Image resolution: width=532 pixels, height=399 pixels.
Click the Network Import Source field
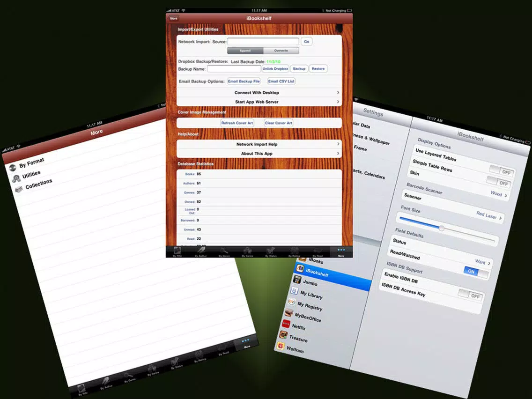coord(263,41)
